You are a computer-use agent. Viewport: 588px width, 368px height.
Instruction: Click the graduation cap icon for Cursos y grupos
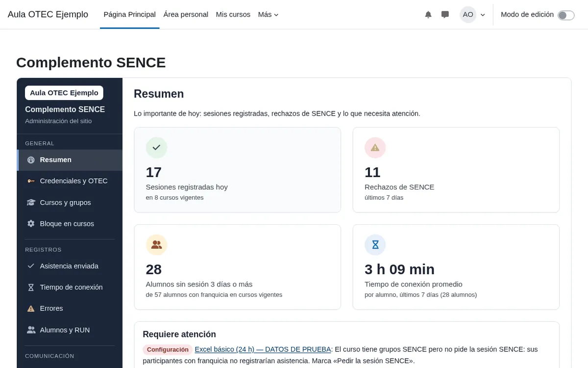point(31,203)
